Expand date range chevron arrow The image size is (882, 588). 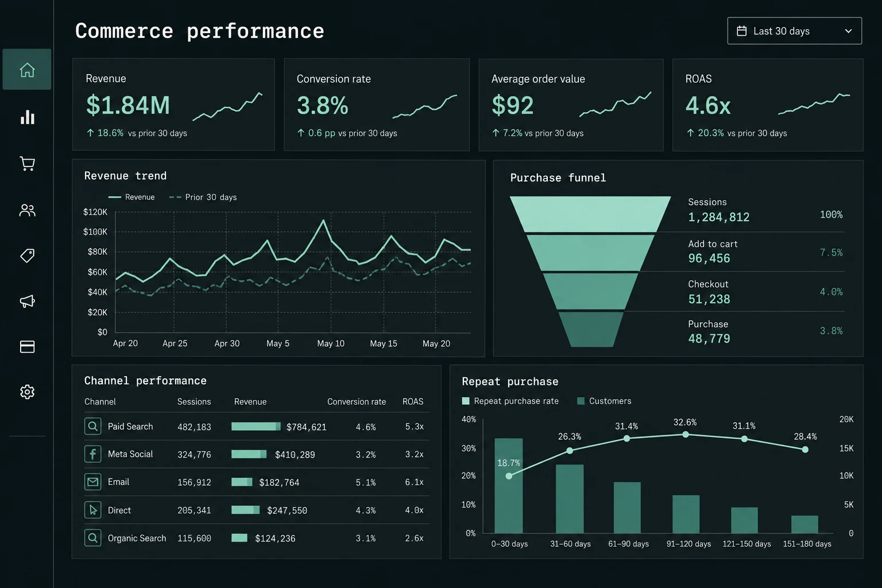(x=848, y=31)
